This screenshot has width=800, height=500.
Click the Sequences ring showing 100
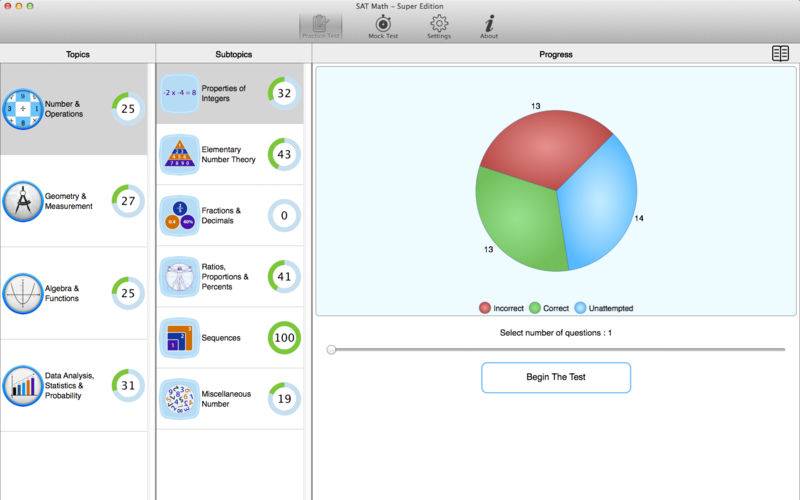click(284, 338)
